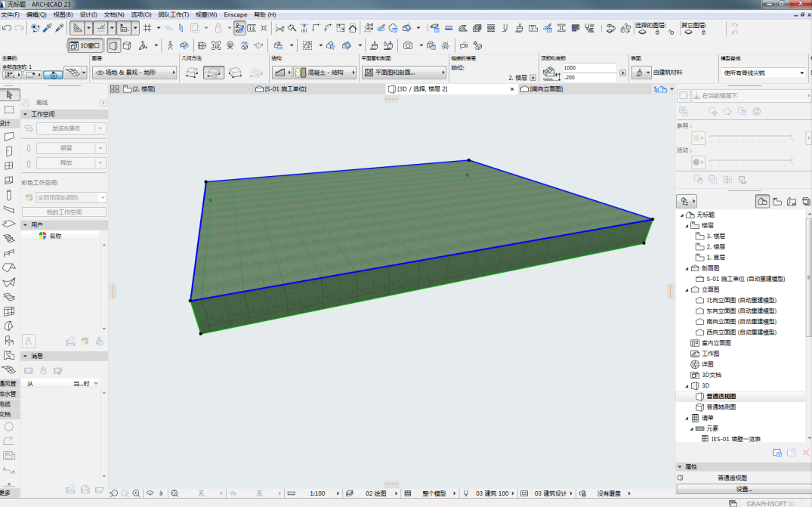Select the third geometry method option
This screenshot has height=507, width=812.
pos(235,73)
